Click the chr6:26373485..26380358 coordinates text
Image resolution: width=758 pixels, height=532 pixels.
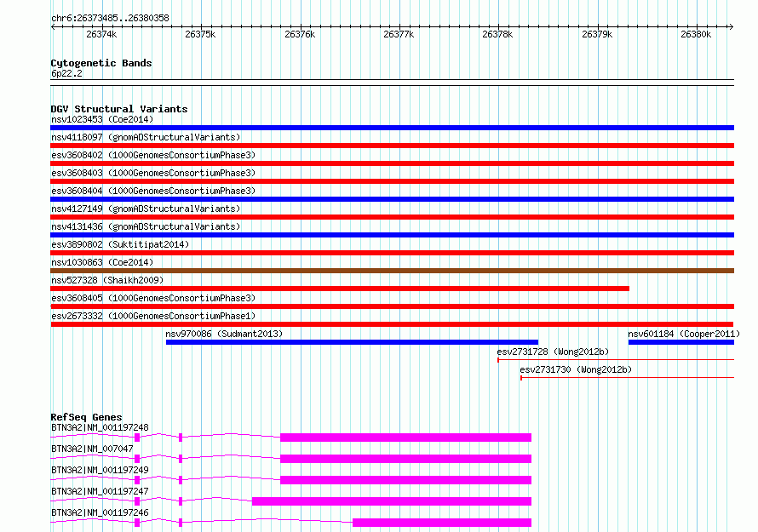click(110, 18)
